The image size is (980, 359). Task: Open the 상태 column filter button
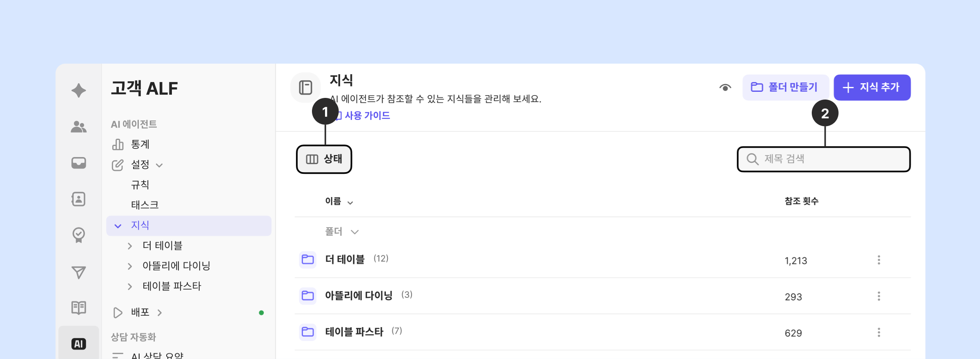tap(324, 159)
